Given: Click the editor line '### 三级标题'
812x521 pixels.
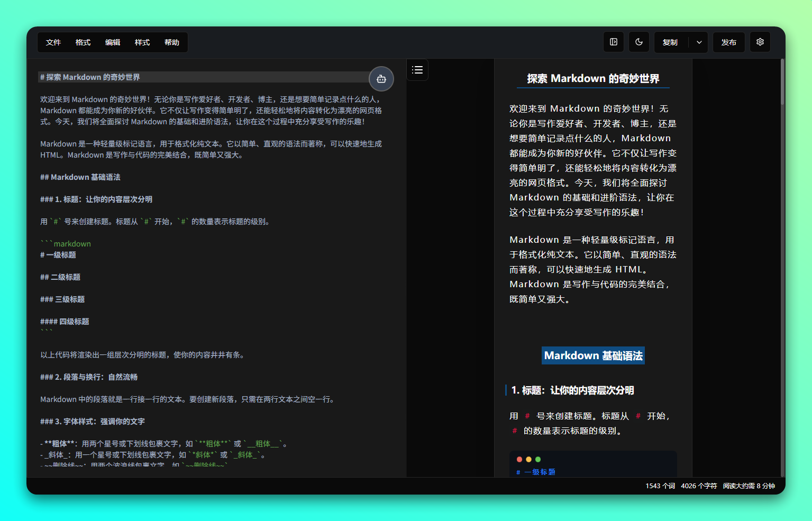Looking at the screenshot, I should point(62,299).
